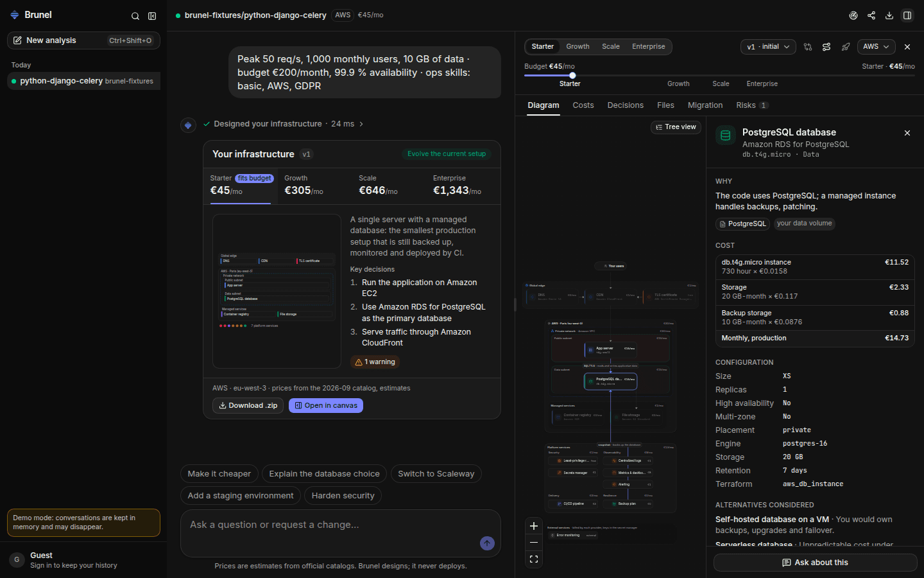Click the warning triangle badge
Screen dimensions: 924x578
click(375, 362)
